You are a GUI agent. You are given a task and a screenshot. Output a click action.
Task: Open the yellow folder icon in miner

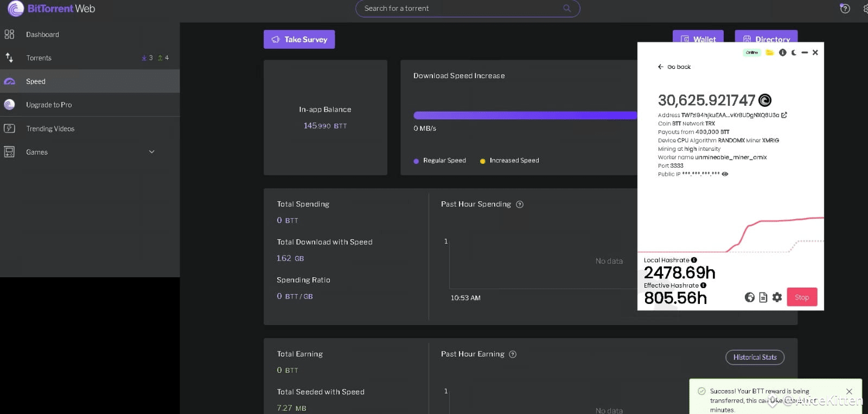tap(769, 53)
